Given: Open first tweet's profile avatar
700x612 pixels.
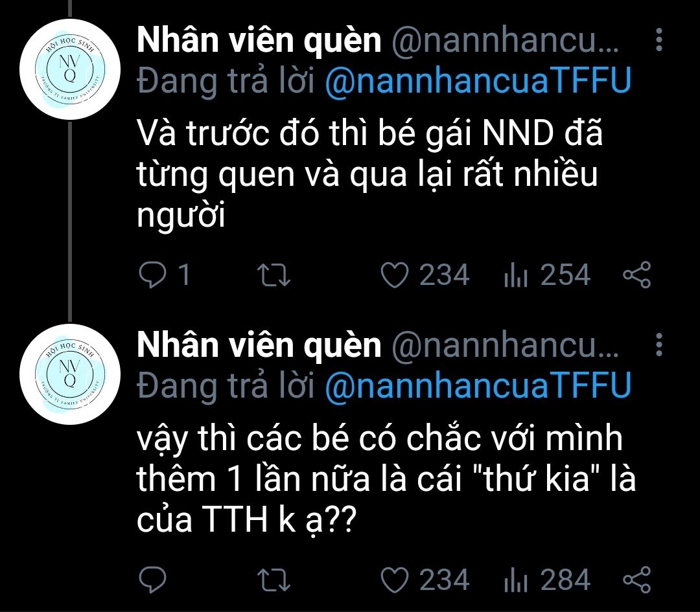Looking at the screenshot, I should click(70, 69).
